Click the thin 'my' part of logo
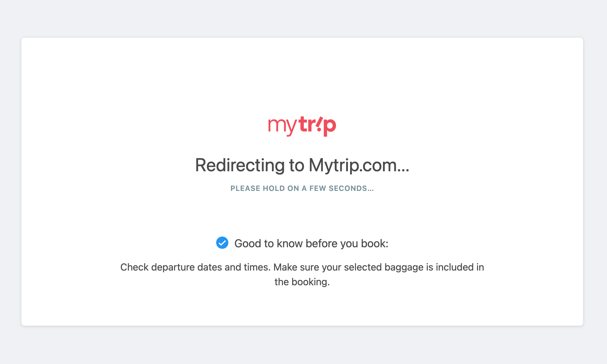This screenshot has height=364, width=607. [283, 127]
